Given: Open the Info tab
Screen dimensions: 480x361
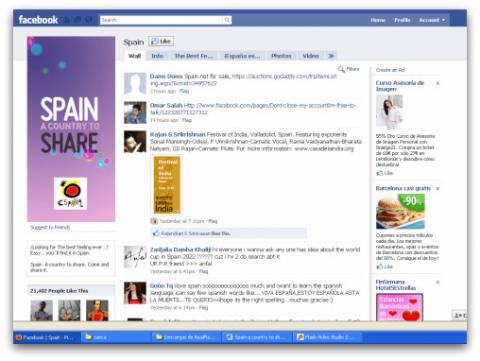Looking at the screenshot, I should (157, 56).
